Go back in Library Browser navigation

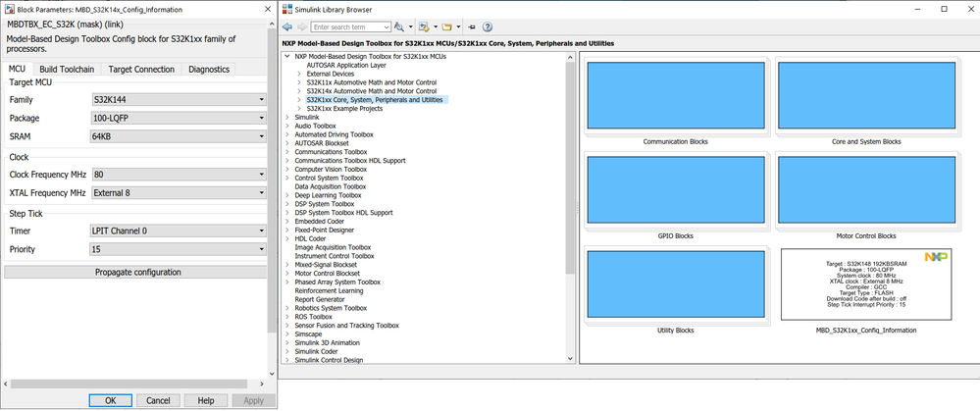click(x=287, y=26)
